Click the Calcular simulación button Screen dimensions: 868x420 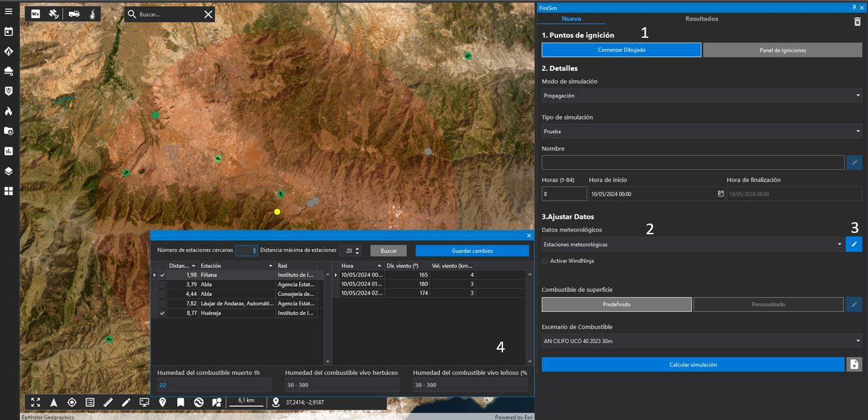(x=693, y=364)
